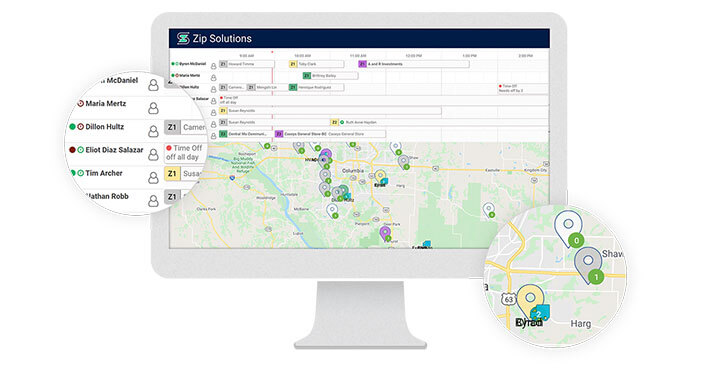Click the Zip Solutions logo icon

183,38
